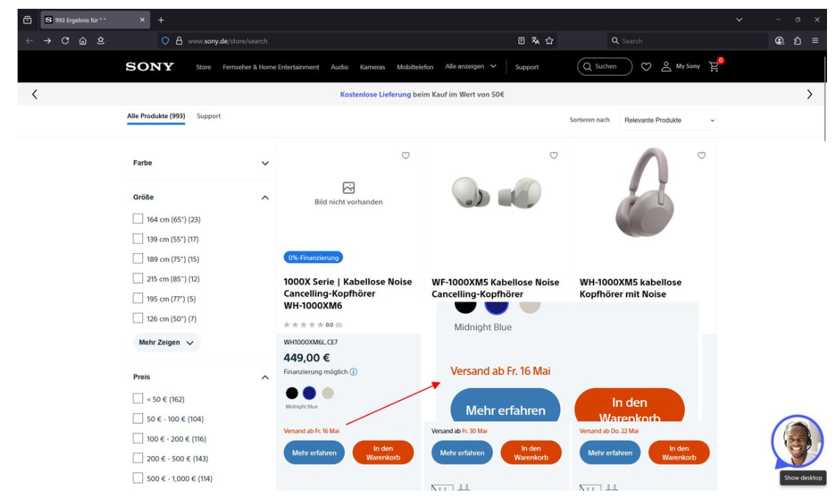Click financing info icon
Screen dimensions: 838x504
click(353, 371)
